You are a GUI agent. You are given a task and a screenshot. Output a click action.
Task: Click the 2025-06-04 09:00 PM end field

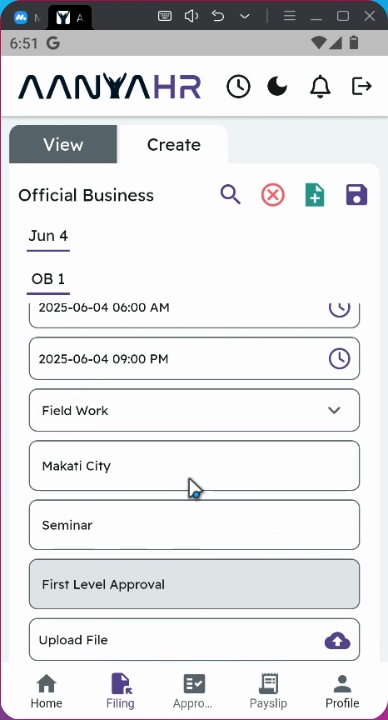pyautogui.click(x=194, y=359)
